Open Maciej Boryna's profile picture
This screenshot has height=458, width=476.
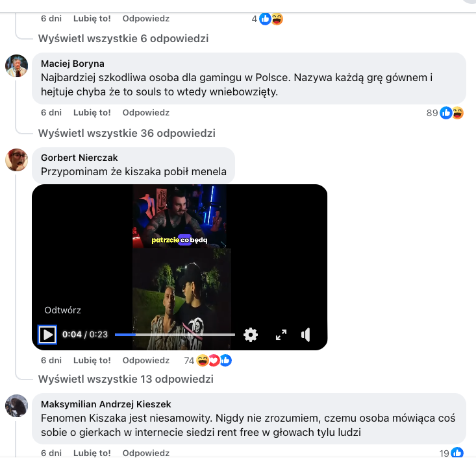[17, 66]
